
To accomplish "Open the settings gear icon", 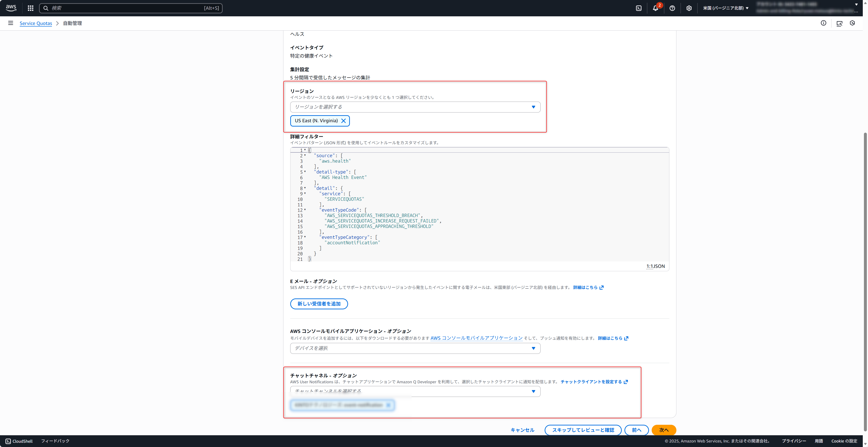I will pos(689,8).
